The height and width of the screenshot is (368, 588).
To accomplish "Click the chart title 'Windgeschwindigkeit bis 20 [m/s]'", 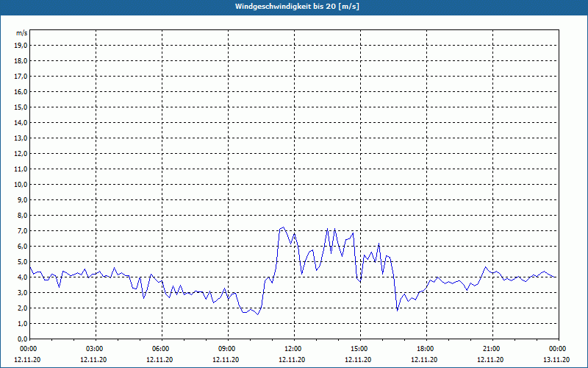I will [x=297, y=7].
